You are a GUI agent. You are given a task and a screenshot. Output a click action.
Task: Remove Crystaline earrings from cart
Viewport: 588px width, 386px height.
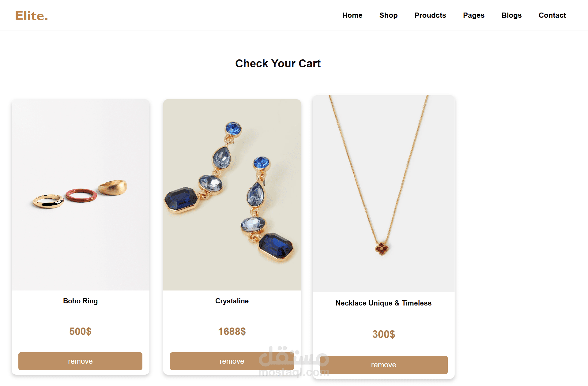point(232,361)
